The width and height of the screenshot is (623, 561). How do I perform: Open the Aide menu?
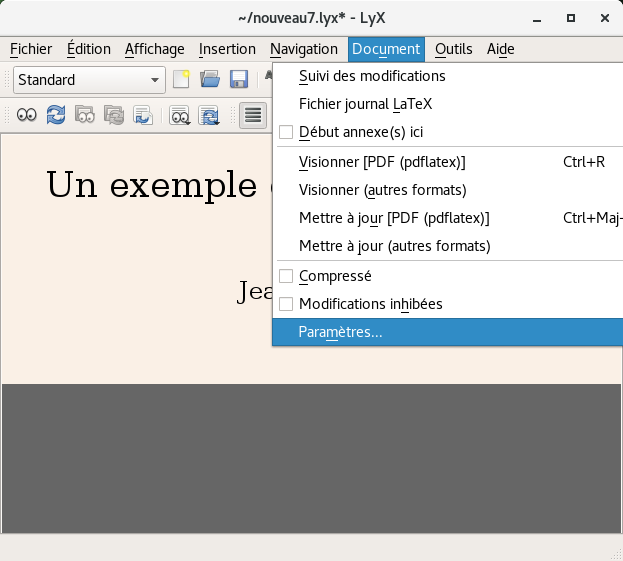point(501,49)
